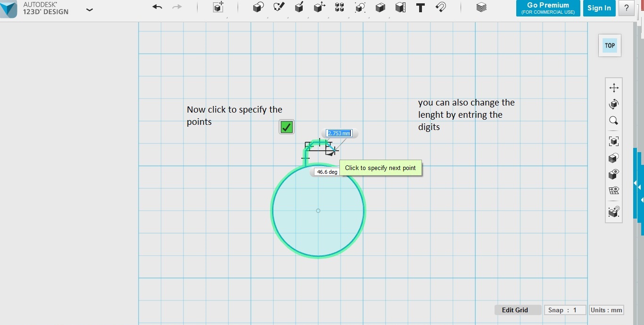644x325 pixels.
Task: Confirm the sketch with the green checkmark
Action: (286, 127)
